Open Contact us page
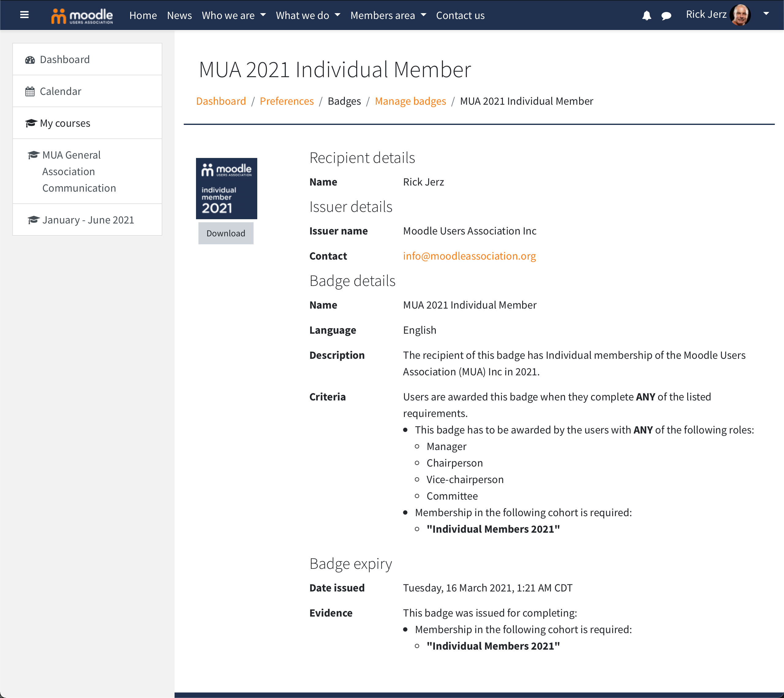Viewport: 784px width, 698px height. 460,15
